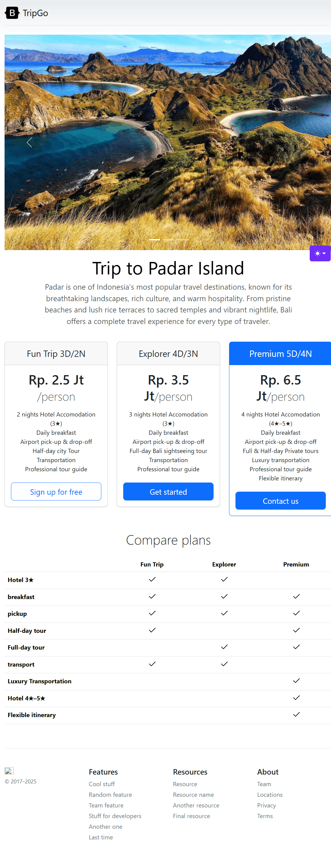Jump to third carousel slide indicator
The image size is (331, 868).
pos(182,239)
